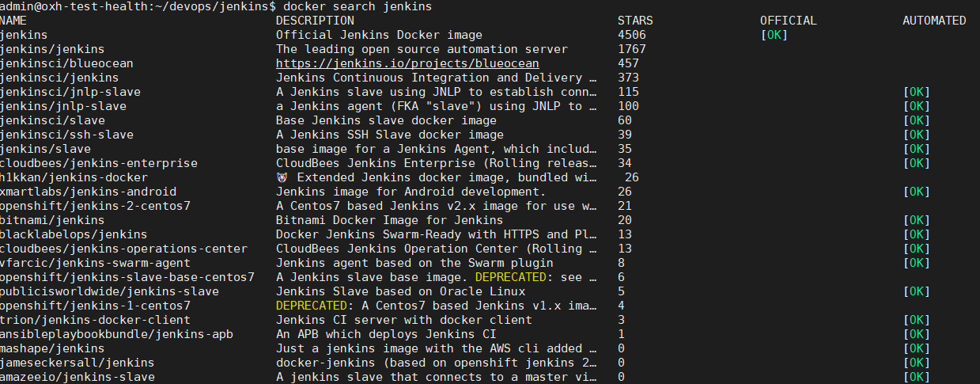Click 'Base Jenkins slave docker image' description
Screen dimensions: 980x384
(386, 120)
